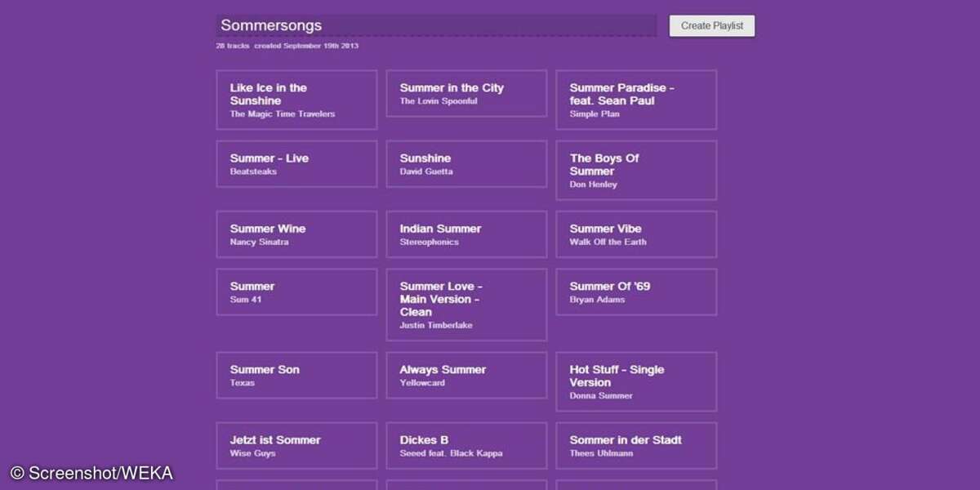980x490 pixels.
Task: Select Summer Son by Texas
Action: (x=296, y=375)
